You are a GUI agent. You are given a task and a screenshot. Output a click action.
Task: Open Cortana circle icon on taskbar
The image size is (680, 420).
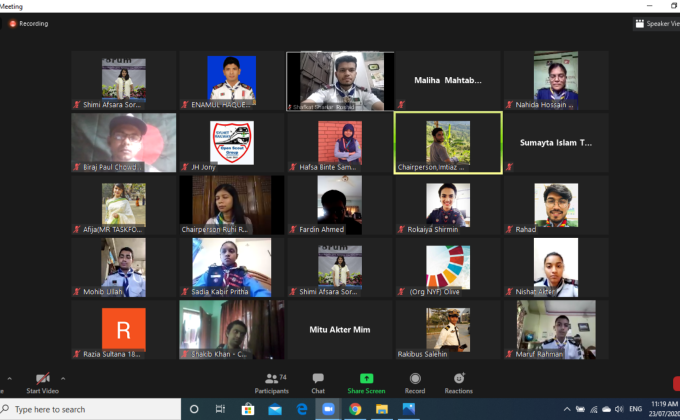(x=194, y=409)
